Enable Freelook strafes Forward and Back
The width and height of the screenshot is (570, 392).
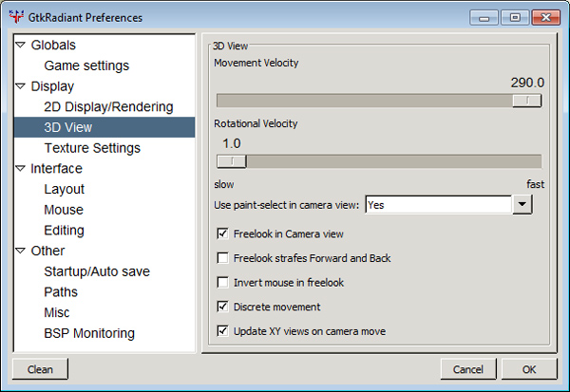coord(222,258)
